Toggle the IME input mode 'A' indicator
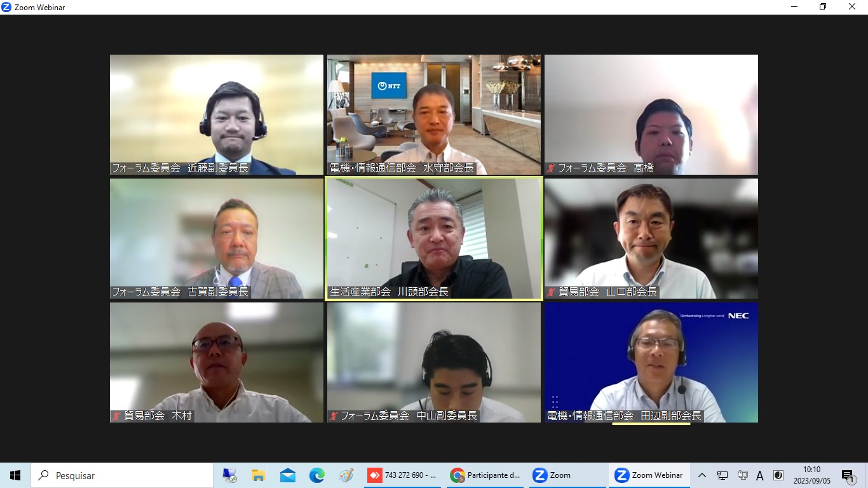Viewport: 868px width, 488px height. [760, 475]
